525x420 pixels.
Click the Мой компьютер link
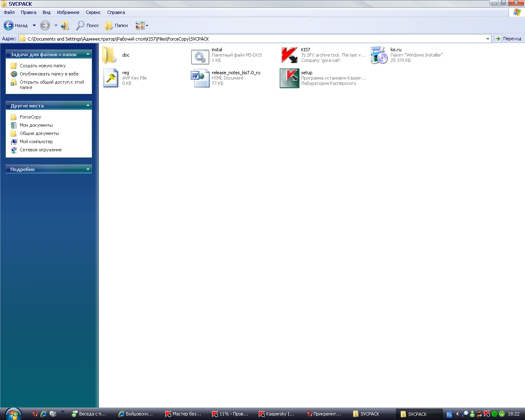[x=36, y=142]
